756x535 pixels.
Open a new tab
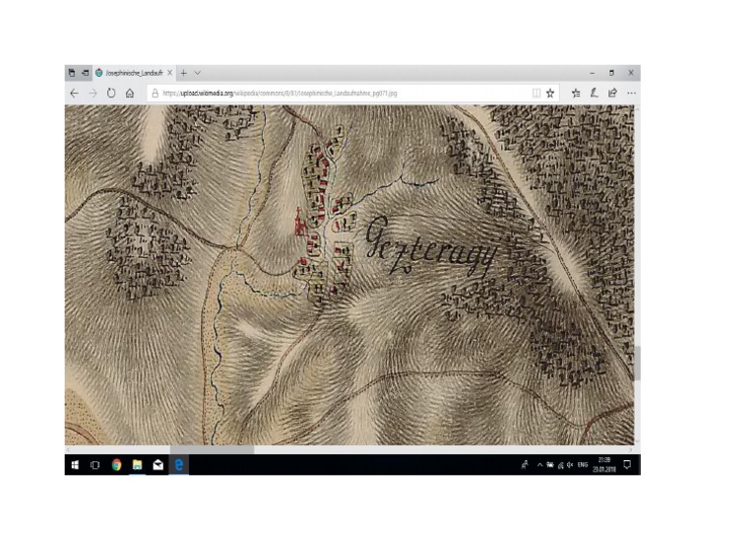[184, 73]
